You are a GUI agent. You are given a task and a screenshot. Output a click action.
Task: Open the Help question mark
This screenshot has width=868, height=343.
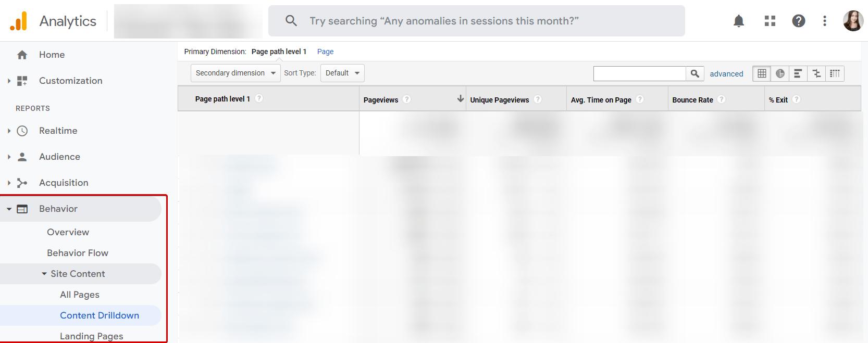(x=798, y=21)
